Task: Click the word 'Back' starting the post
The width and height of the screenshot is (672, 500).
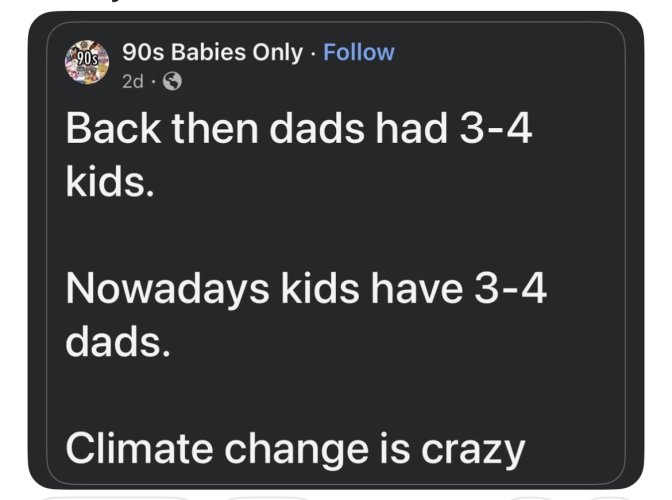Action: (113, 129)
